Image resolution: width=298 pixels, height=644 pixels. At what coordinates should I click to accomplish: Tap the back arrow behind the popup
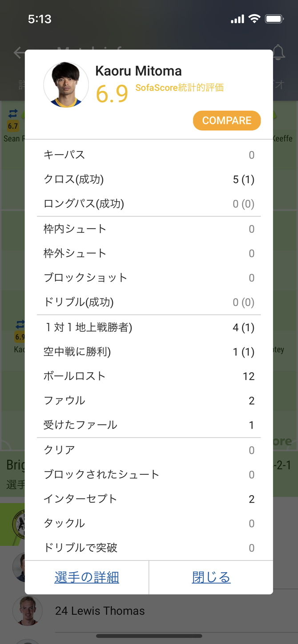coord(19,53)
